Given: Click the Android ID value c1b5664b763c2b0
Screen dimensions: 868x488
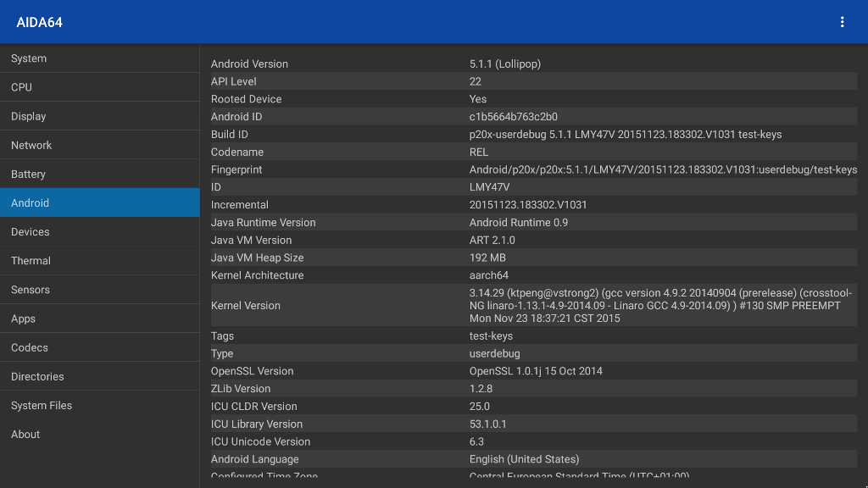Looking at the screenshot, I should 513,117.
